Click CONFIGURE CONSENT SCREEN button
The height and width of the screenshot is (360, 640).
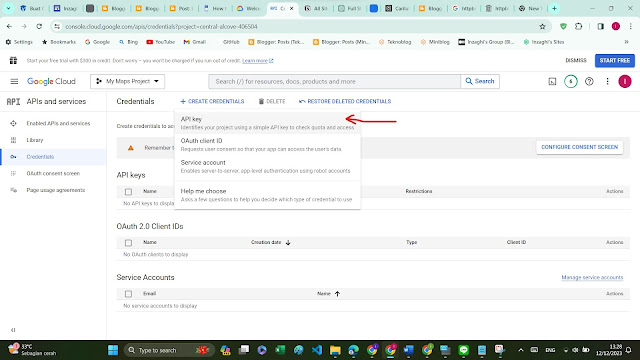point(579,147)
